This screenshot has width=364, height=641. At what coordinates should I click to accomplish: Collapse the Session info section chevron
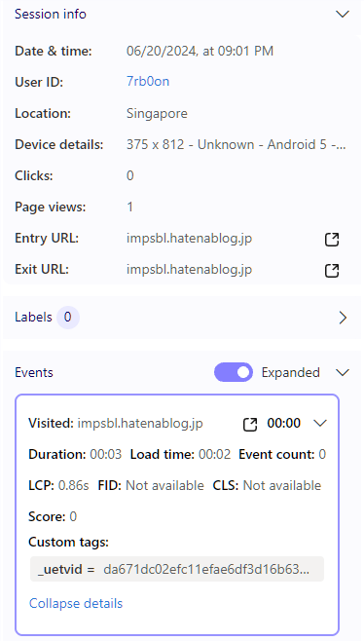point(343,15)
